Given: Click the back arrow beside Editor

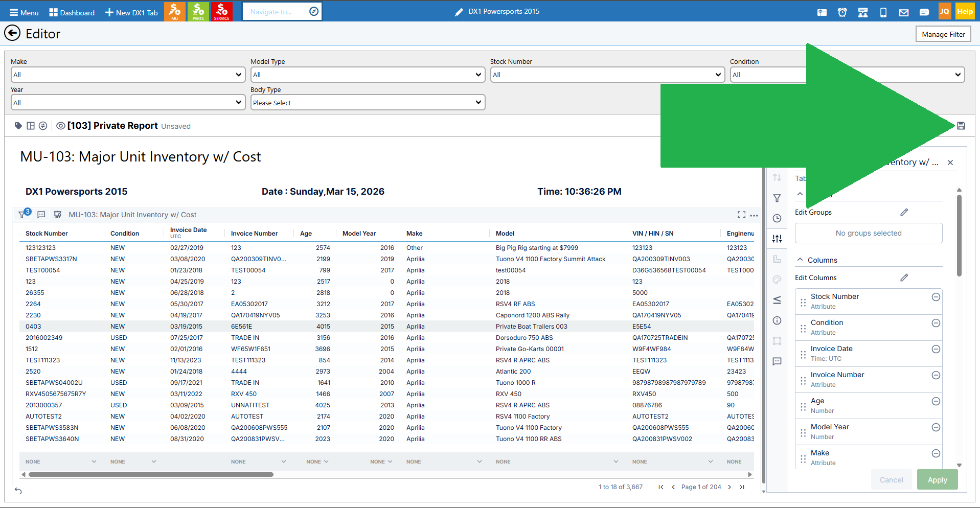Looking at the screenshot, I should [12, 34].
